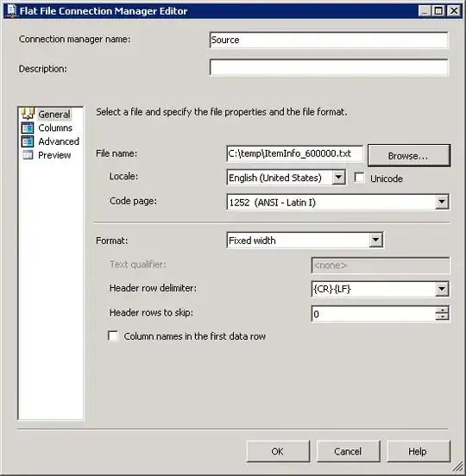The height and width of the screenshot is (476, 466).
Task: Click the Columns page icon
Action: (28, 128)
